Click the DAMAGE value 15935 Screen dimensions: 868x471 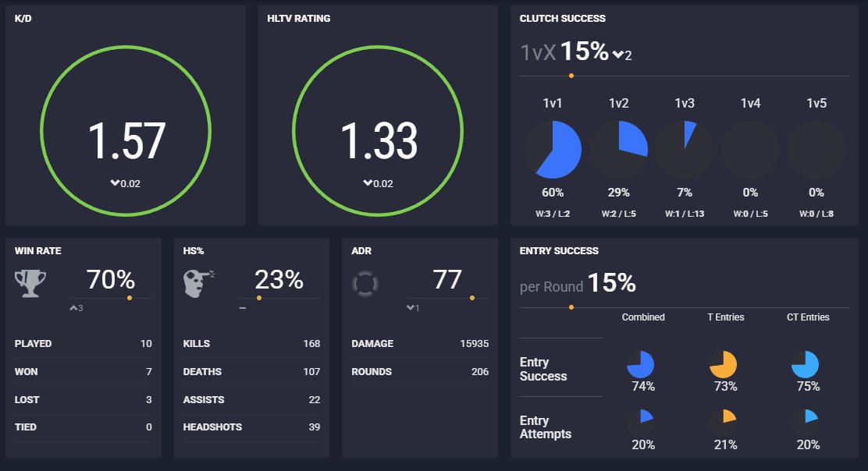(475, 343)
